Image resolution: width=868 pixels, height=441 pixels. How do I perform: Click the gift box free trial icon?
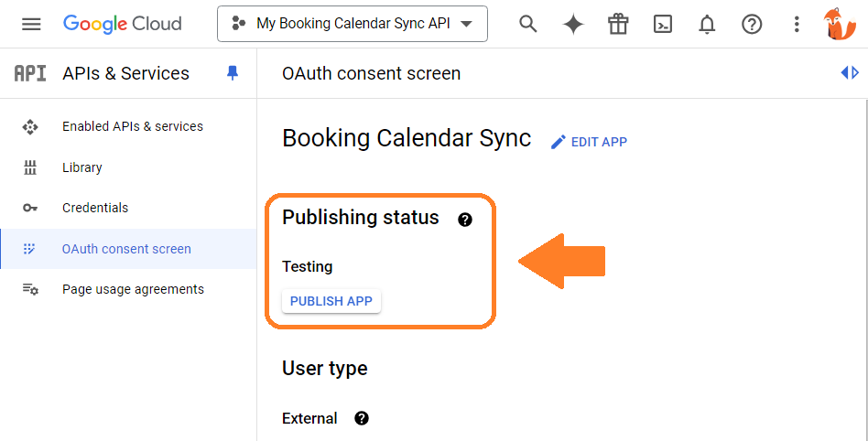click(618, 24)
